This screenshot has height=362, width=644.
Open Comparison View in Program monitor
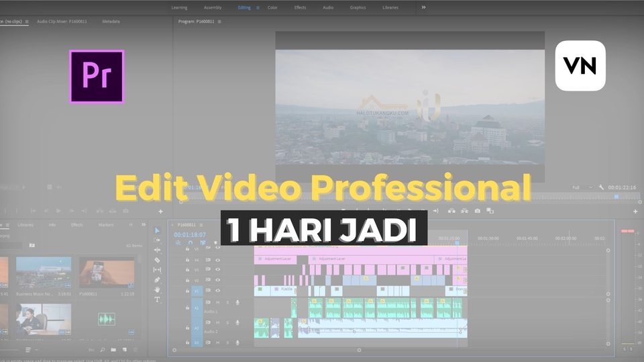(490, 211)
